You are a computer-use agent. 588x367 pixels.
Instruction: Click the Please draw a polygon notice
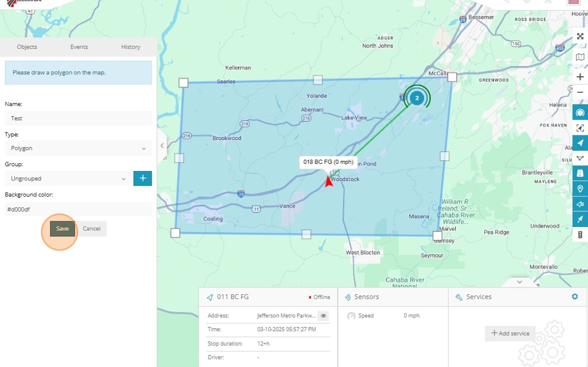click(x=79, y=73)
